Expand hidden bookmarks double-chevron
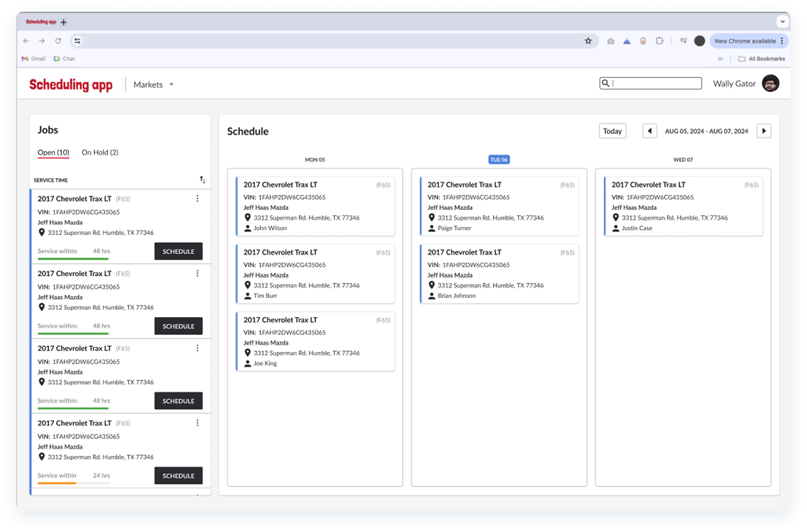The width and height of the screenshot is (807, 532). point(720,58)
